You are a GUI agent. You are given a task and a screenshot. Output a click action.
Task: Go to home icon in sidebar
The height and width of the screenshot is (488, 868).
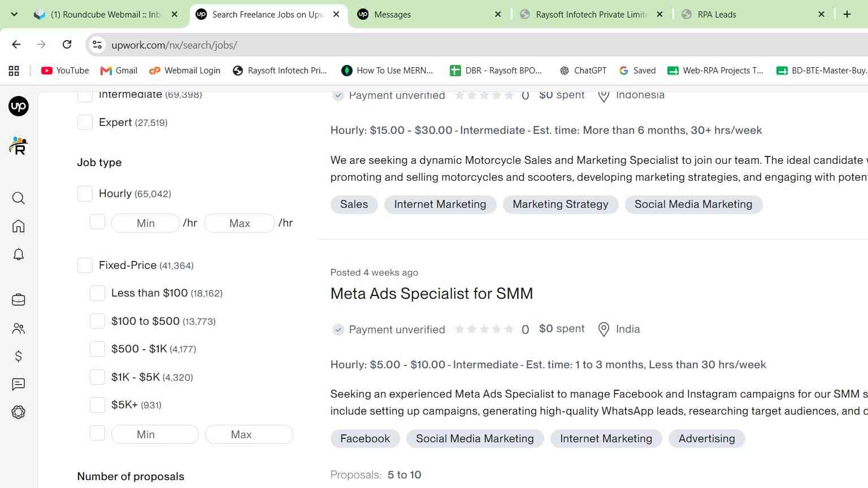point(19,226)
